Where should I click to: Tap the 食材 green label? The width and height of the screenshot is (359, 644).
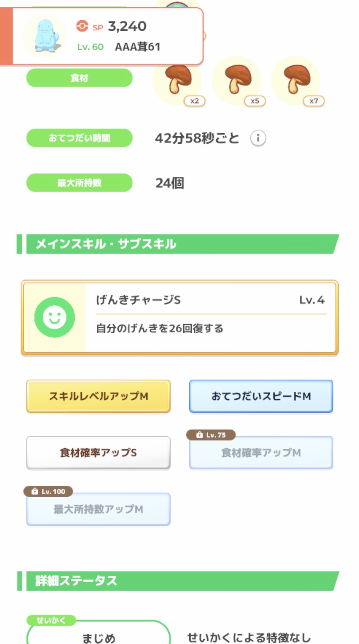(79, 78)
